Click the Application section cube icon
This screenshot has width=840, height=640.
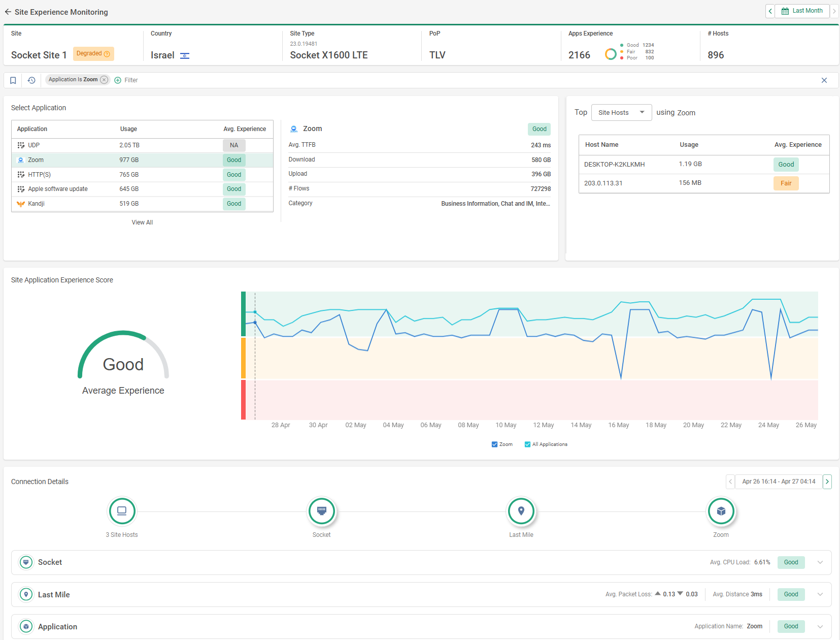(26, 626)
